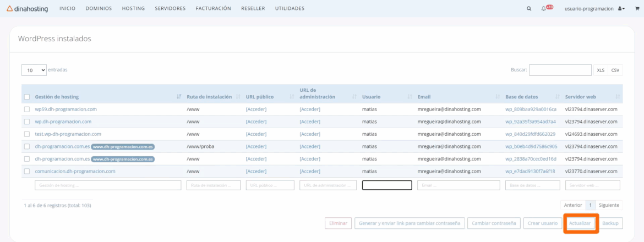Expand the usuario-programacion account menu
Image resolution: width=644 pixels, height=242 pixels.
pos(594,9)
